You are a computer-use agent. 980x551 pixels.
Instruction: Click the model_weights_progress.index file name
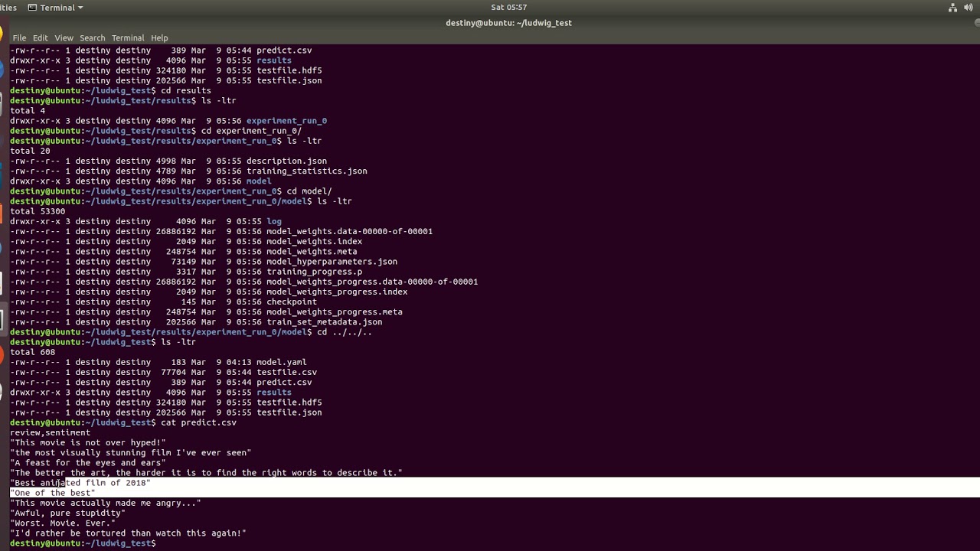[337, 292]
